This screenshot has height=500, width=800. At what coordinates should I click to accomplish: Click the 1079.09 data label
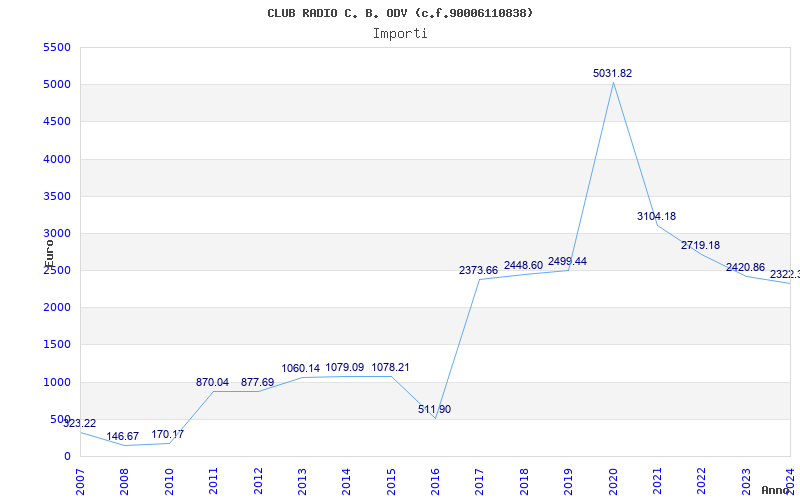click(x=344, y=367)
